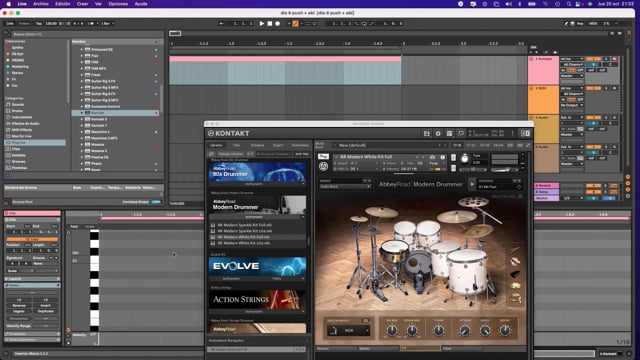Click Purge button in instrument header

coord(433,163)
